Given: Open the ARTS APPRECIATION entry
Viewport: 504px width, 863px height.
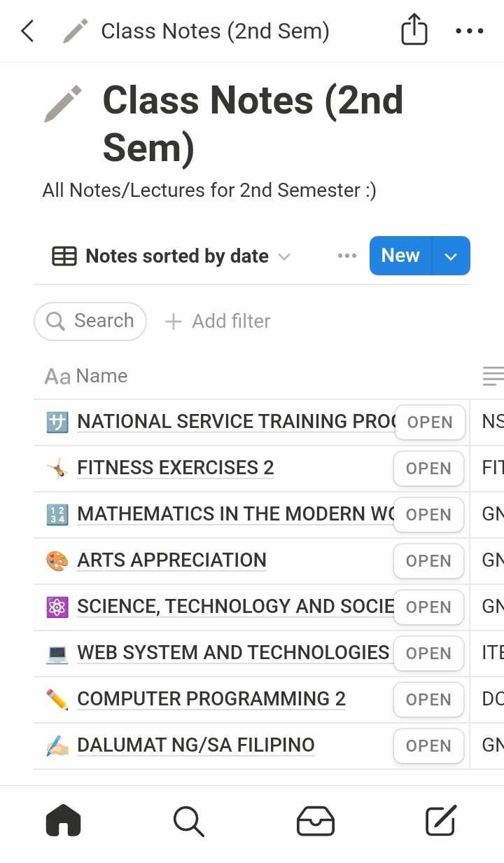Looking at the screenshot, I should [428, 561].
